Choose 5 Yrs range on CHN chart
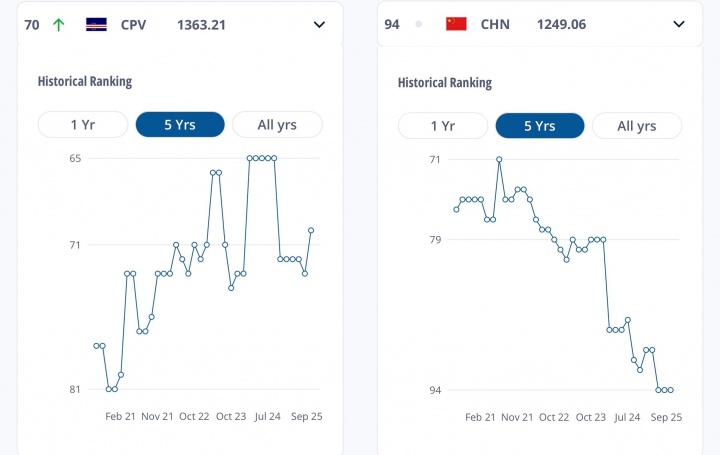720x455 pixels. [539, 126]
